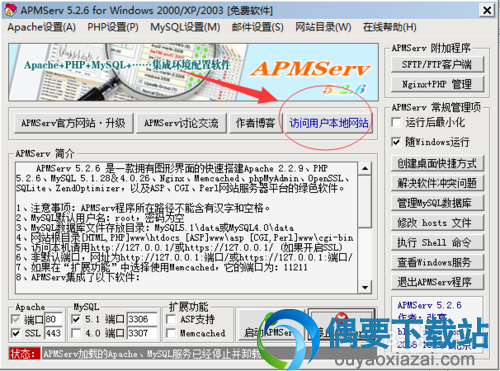Screen dimensions: 500x371
Task: Click 创建桌面快捷方式 button
Action: coord(437,164)
